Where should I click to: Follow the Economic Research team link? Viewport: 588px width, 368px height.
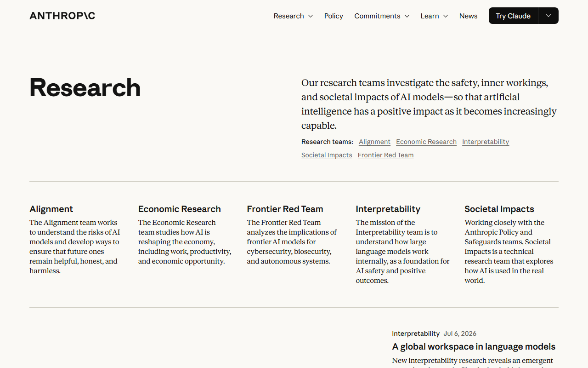[x=426, y=142]
